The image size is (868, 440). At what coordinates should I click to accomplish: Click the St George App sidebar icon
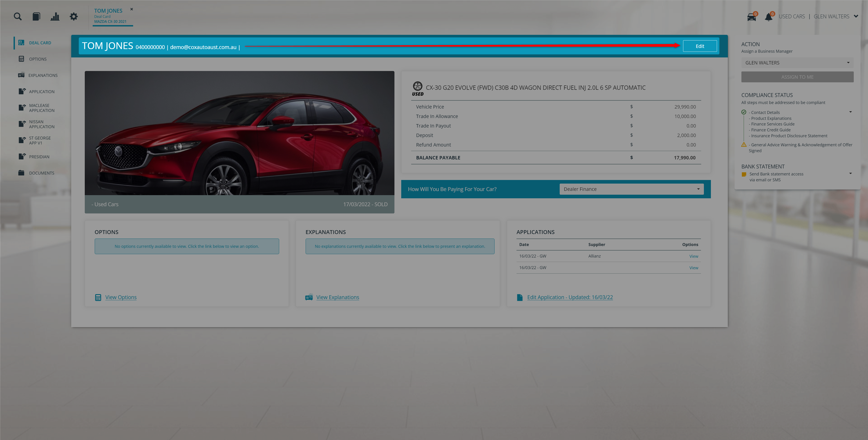point(22,140)
